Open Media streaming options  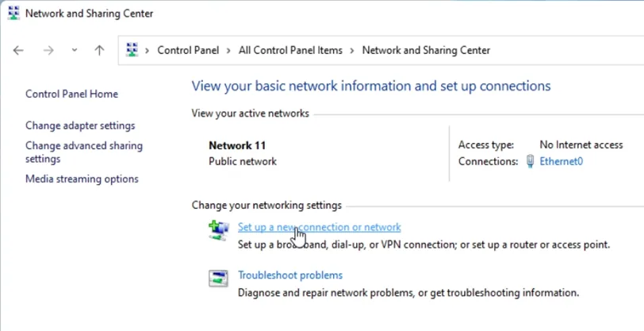click(x=82, y=179)
